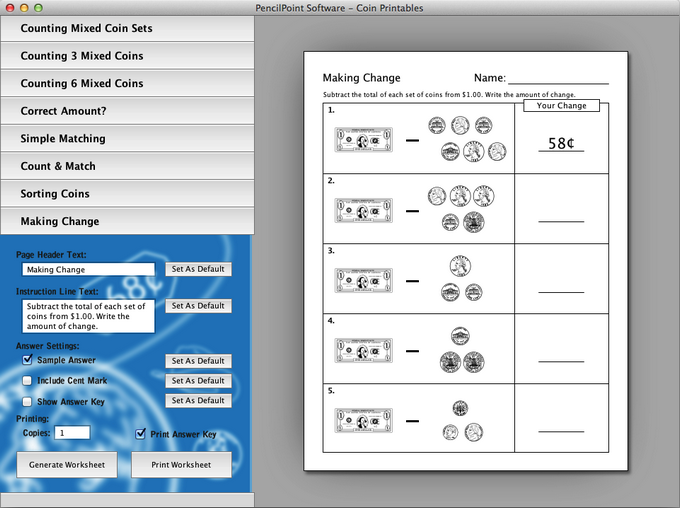Select the Count & Match section

click(x=126, y=166)
